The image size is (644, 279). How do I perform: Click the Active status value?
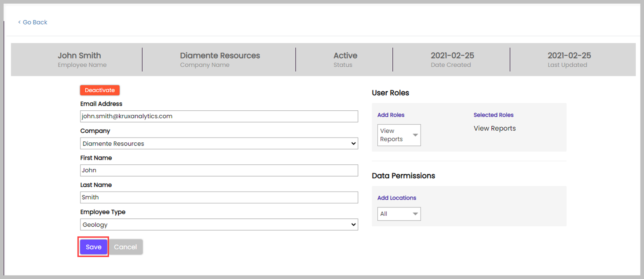345,56
